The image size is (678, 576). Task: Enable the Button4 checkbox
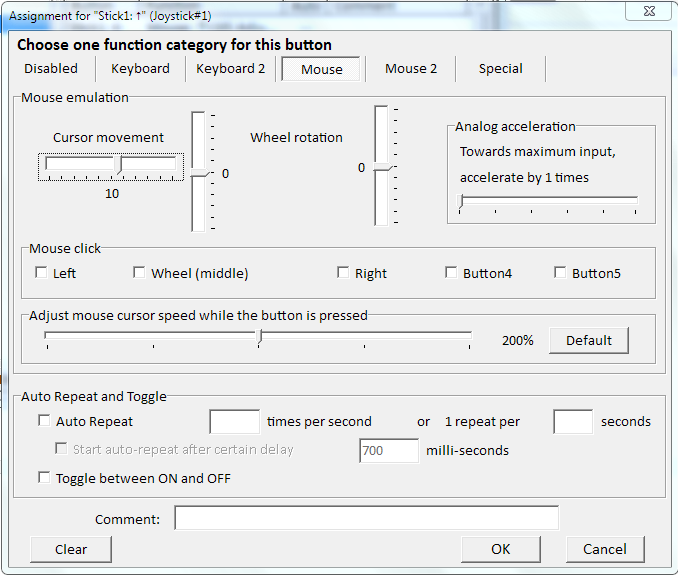click(452, 273)
